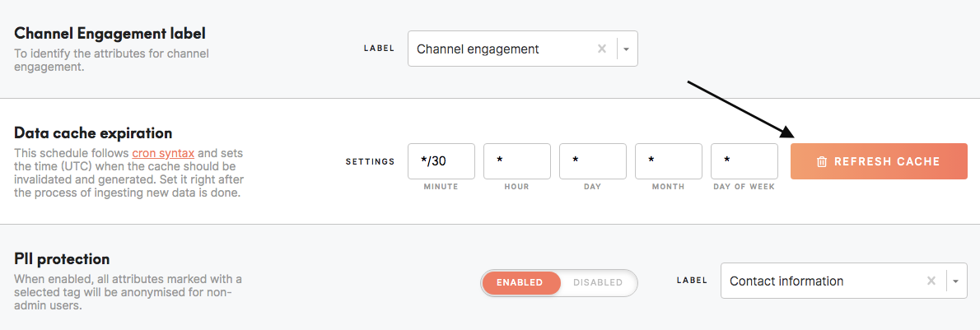This screenshot has width=980, height=330.
Task: Focus the Hour cron field
Action: pyautogui.click(x=517, y=161)
